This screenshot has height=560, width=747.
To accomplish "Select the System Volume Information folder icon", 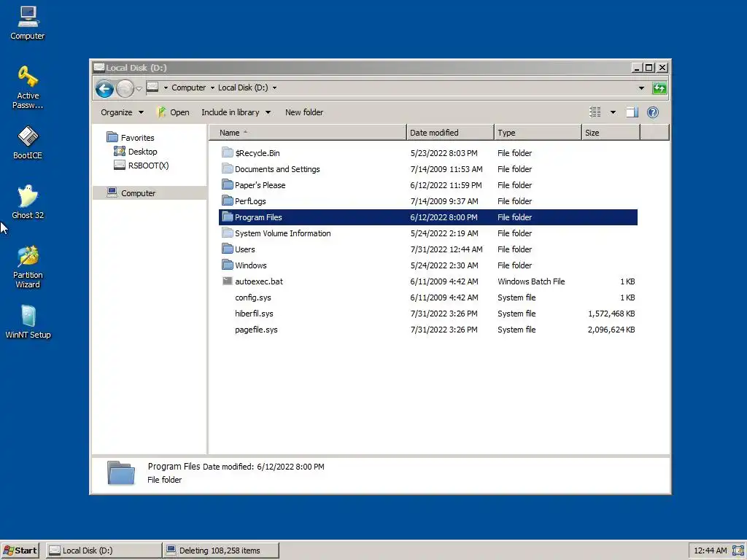I will (228, 233).
